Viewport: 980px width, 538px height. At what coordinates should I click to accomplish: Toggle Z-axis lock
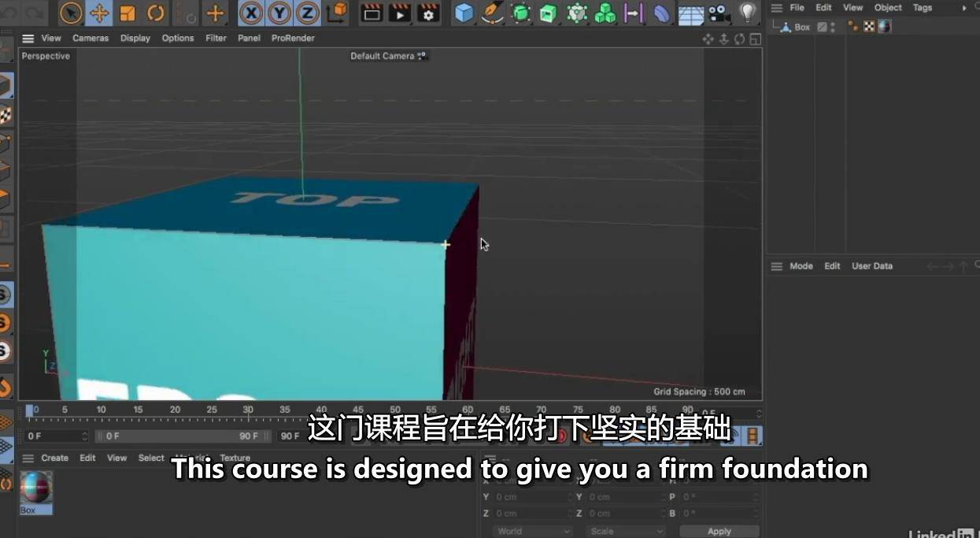click(x=307, y=13)
